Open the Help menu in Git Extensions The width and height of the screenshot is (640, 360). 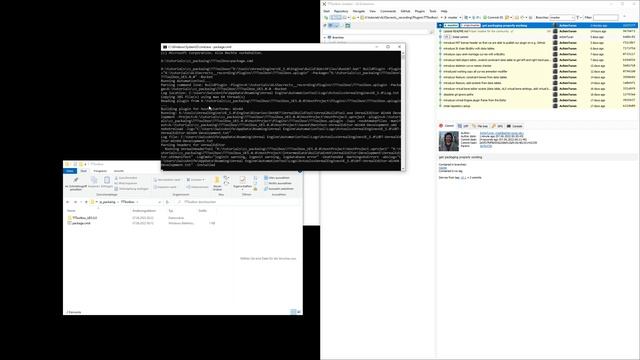[444, 11]
